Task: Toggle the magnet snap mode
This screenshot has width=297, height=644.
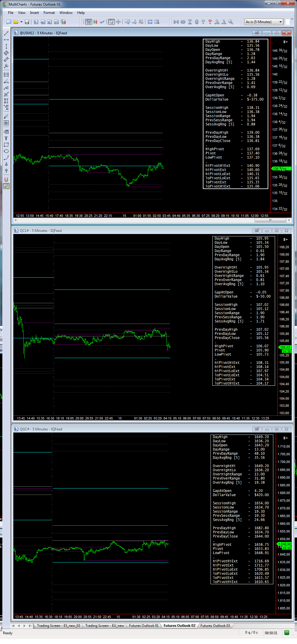Action: tap(6, 180)
